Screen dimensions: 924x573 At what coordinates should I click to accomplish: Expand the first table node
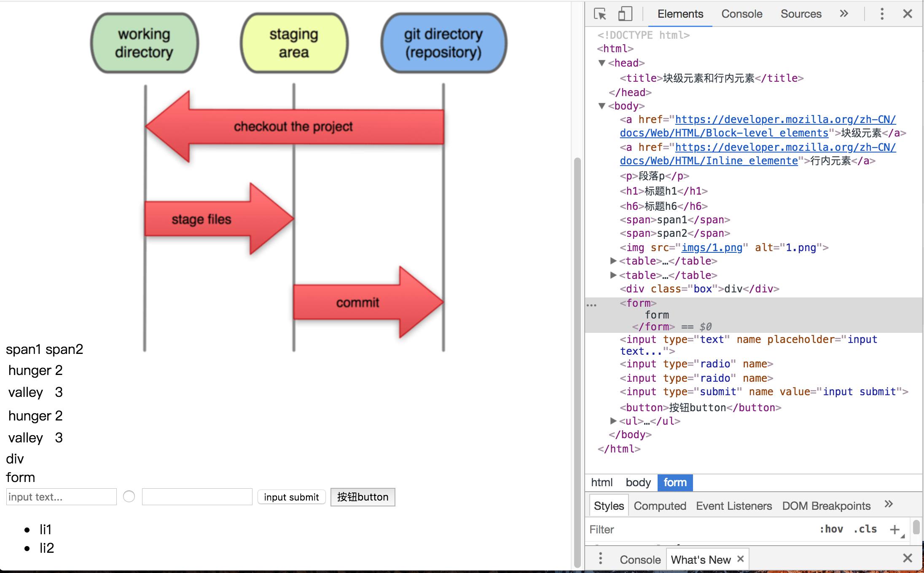pyautogui.click(x=613, y=261)
